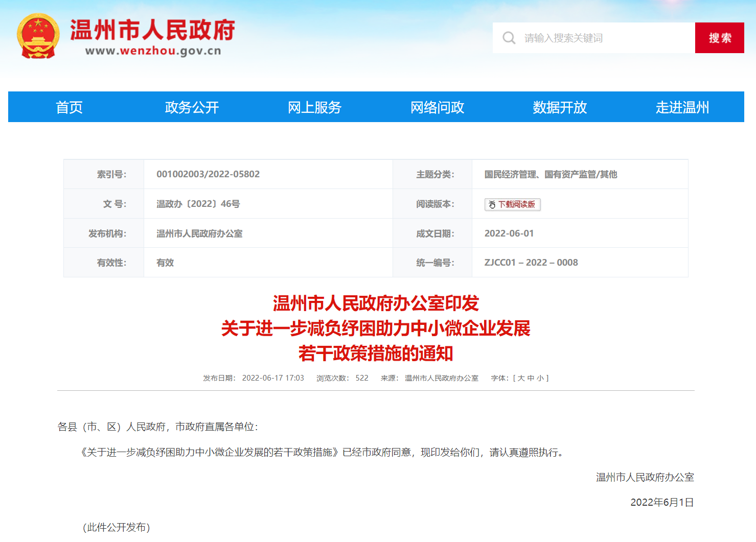756x542 pixels.
Task: Open the 数据开放 menu item
Action: tap(560, 107)
